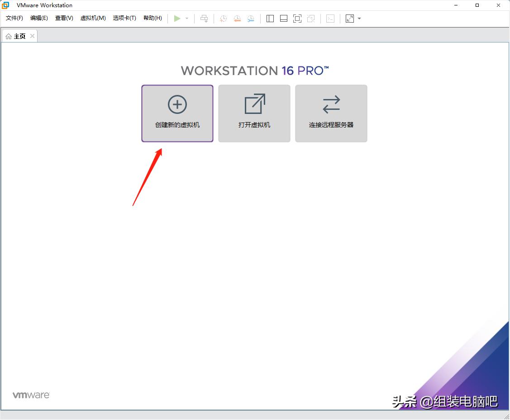The image size is (510, 420).
Task: Open the 选项卡(T) menu
Action: point(124,18)
